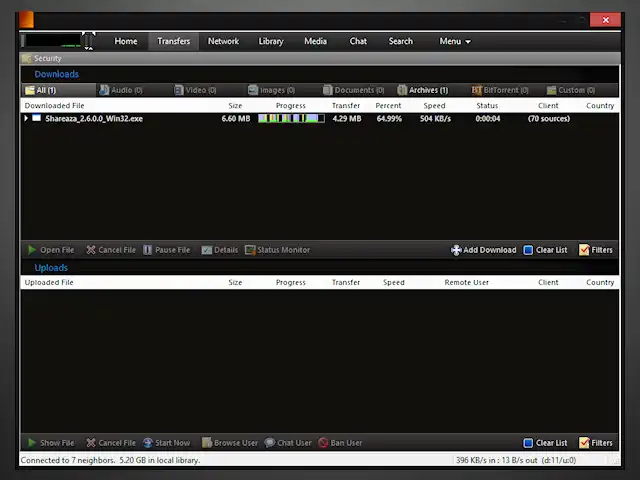Sort downloads by Percent column
640x480 pixels.
click(x=388, y=106)
